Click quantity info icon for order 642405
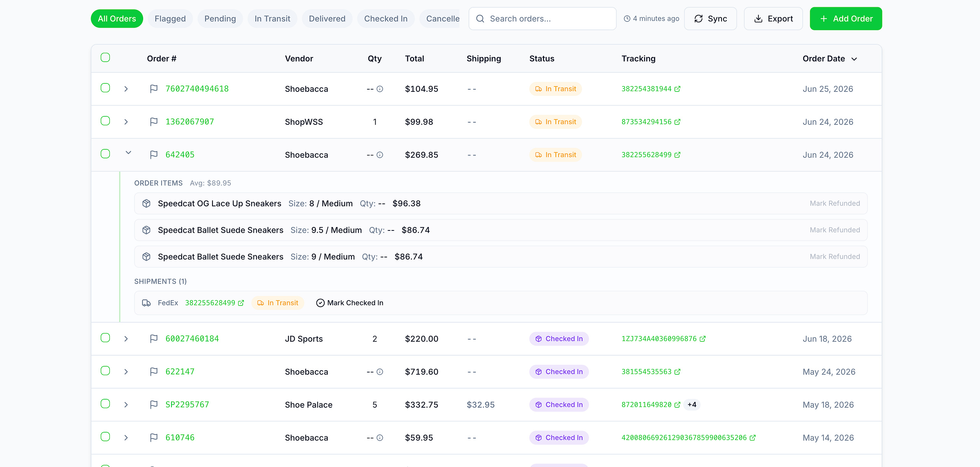Screen dimensions: 980x467 [x=380, y=155]
